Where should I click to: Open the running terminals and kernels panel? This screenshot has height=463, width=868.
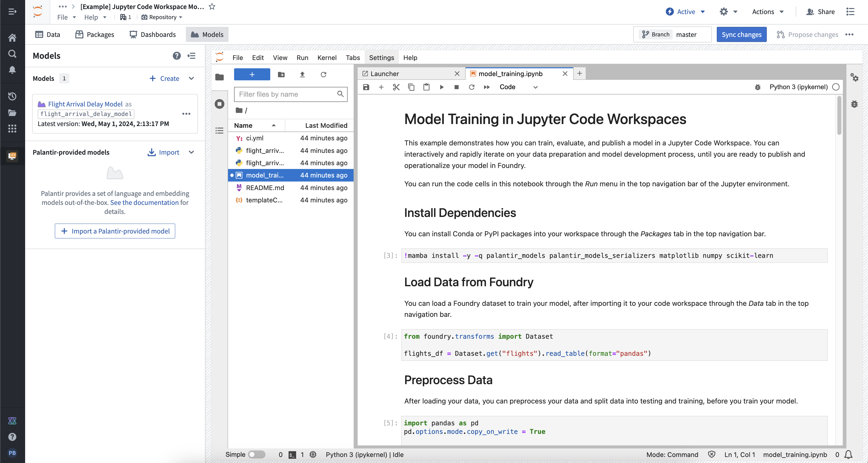point(219,104)
